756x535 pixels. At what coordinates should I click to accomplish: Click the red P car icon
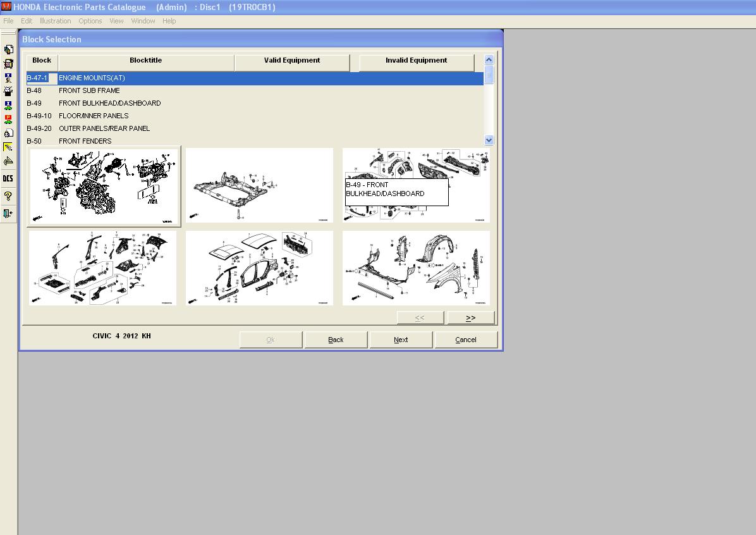pos(8,120)
